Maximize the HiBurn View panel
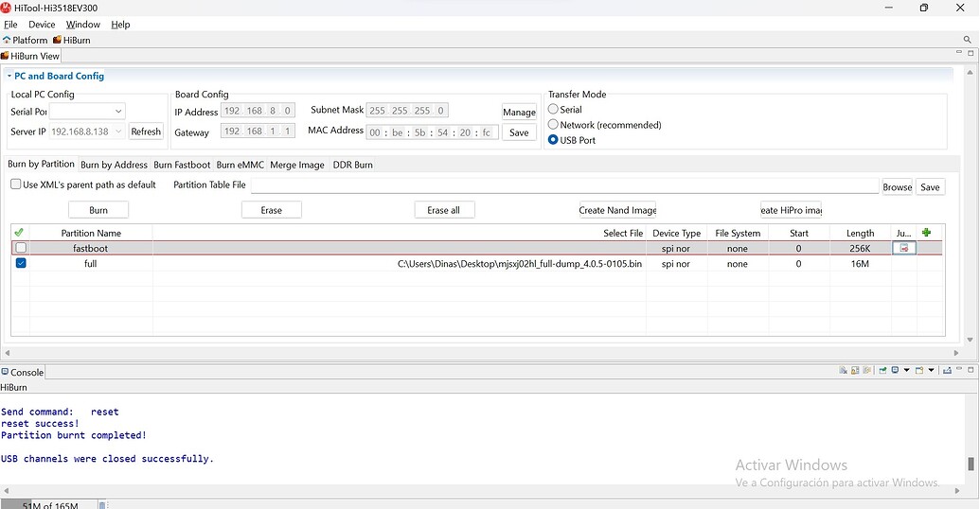Image resolution: width=980 pixels, height=509 pixels. click(x=971, y=53)
